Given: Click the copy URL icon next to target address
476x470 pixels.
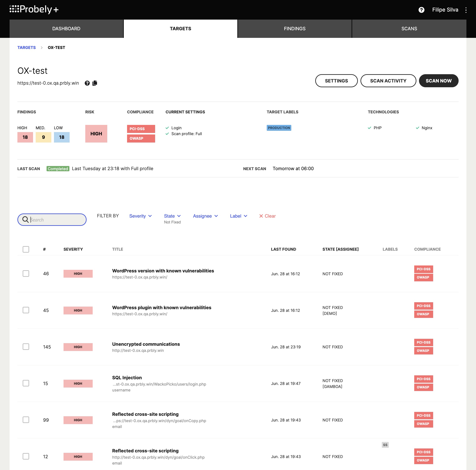Looking at the screenshot, I should pos(96,83).
